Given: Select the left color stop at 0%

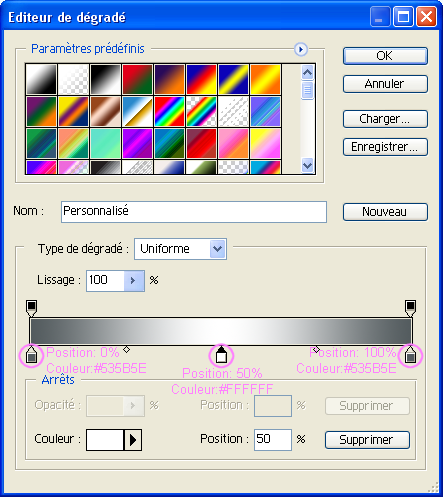Looking at the screenshot, I should (x=31, y=355).
